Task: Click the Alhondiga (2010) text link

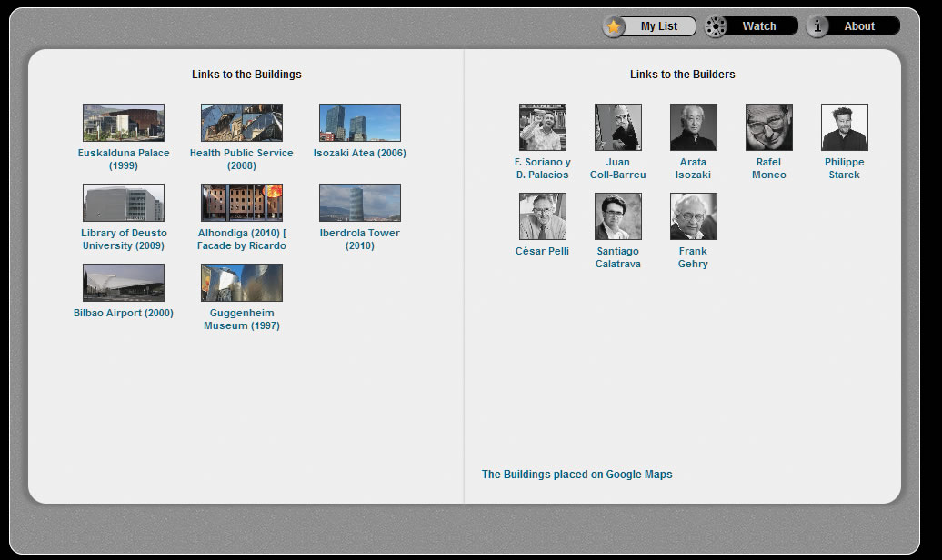Action: pyautogui.click(x=242, y=239)
